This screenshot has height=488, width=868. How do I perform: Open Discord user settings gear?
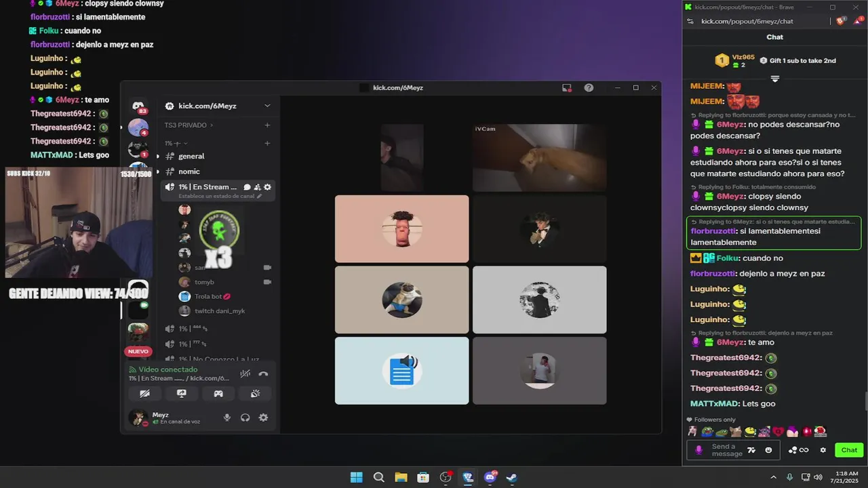(x=263, y=418)
